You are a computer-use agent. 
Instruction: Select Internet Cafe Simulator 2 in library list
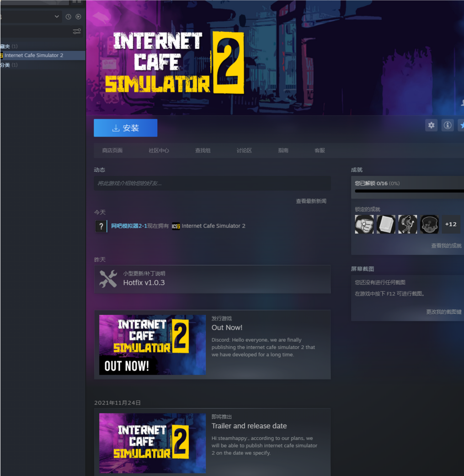click(43, 55)
